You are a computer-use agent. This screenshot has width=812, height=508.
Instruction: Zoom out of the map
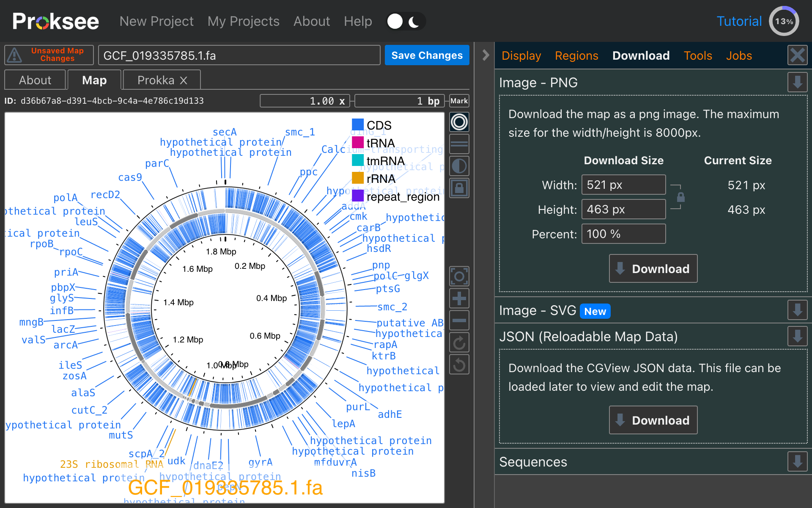point(459,321)
